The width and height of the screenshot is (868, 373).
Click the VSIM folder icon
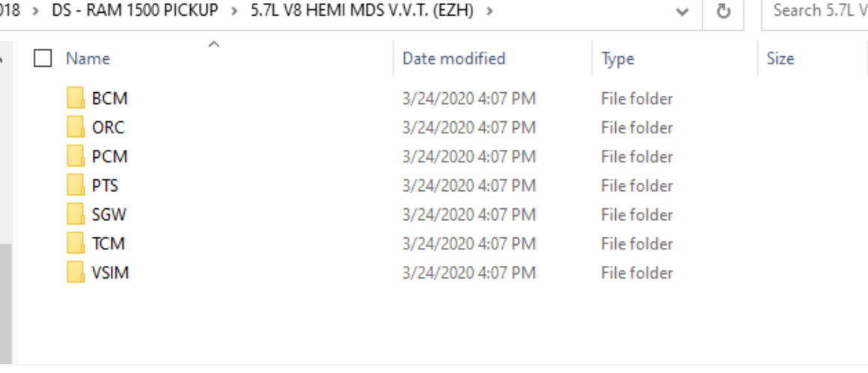coord(75,273)
